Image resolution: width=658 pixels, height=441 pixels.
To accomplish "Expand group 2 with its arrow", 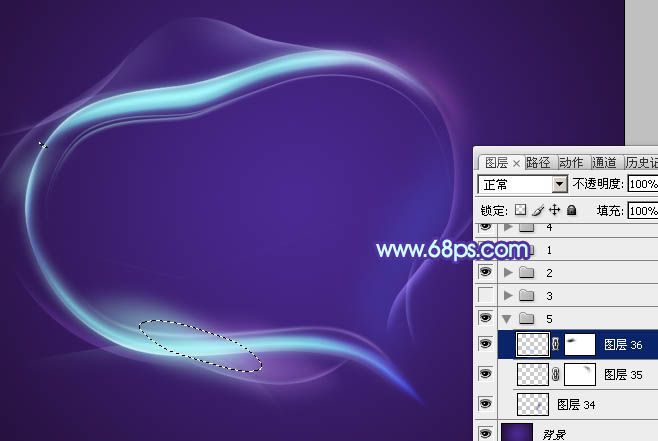I will [x=508, y=272].
